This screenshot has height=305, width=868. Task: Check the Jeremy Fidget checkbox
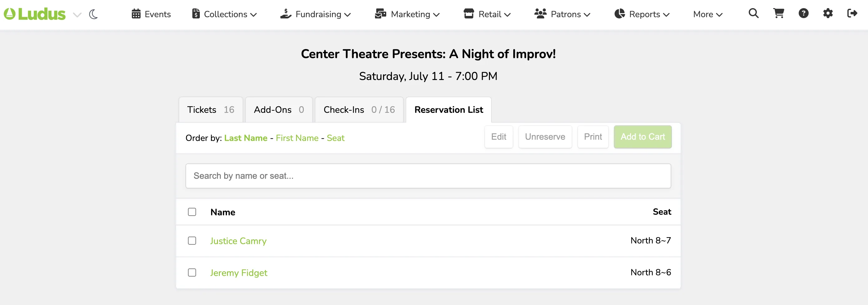coord(192,272)
